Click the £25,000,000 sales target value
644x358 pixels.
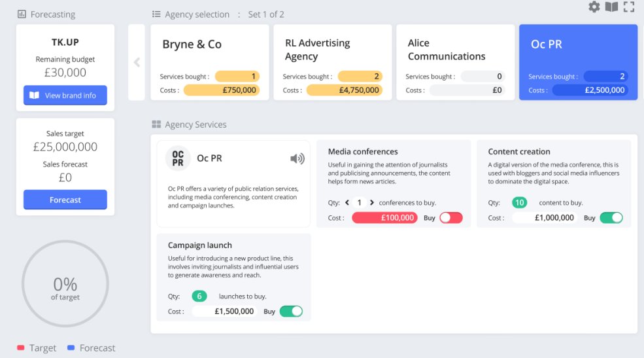(x=65, y=147)
